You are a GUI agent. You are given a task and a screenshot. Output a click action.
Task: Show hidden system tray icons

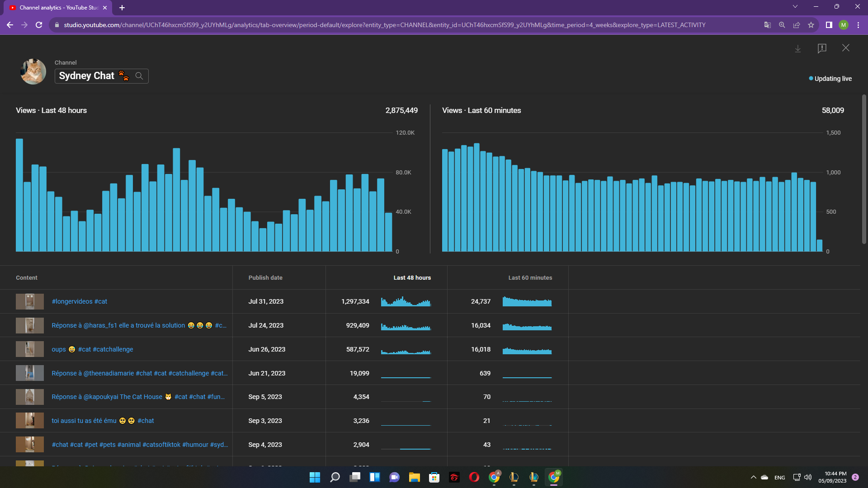pos(753,477)
